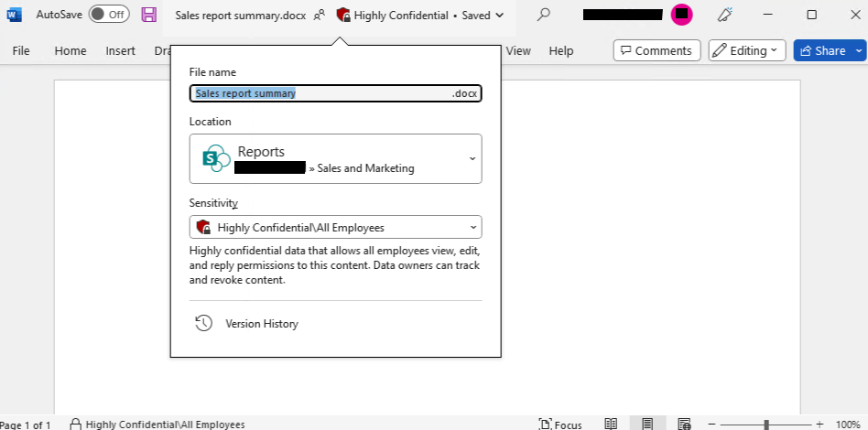The width and height of the screenshot is (868, 430).
Task: Open the File menu
Action: click(21, 51)
